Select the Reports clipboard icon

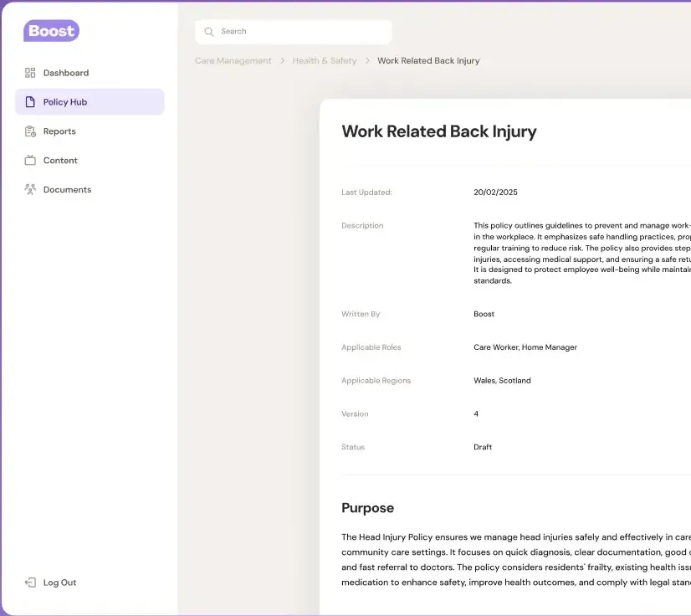[30, 131]
